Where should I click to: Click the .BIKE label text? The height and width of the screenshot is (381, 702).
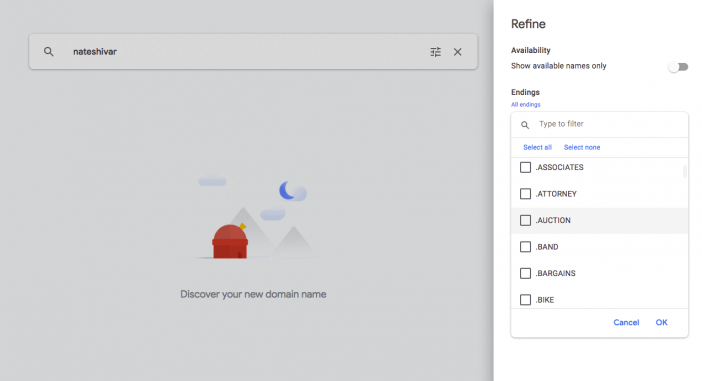(x=545, y=300)
